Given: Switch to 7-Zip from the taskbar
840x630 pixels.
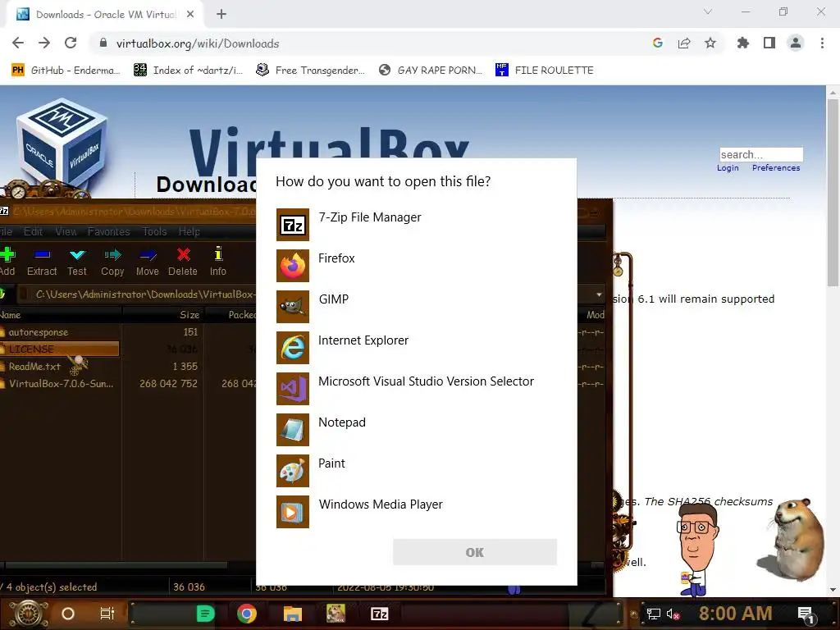Looking at the screenshot, I should pos(379,614).
